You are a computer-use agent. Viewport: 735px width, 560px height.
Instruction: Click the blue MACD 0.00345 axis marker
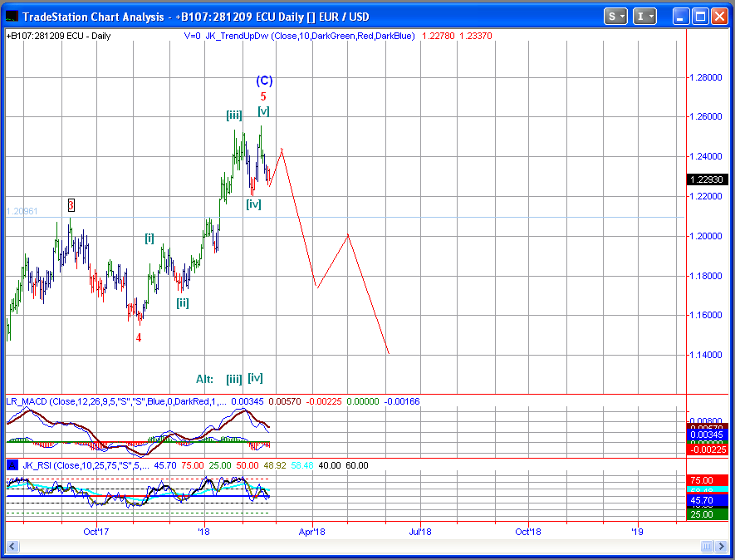708,435
